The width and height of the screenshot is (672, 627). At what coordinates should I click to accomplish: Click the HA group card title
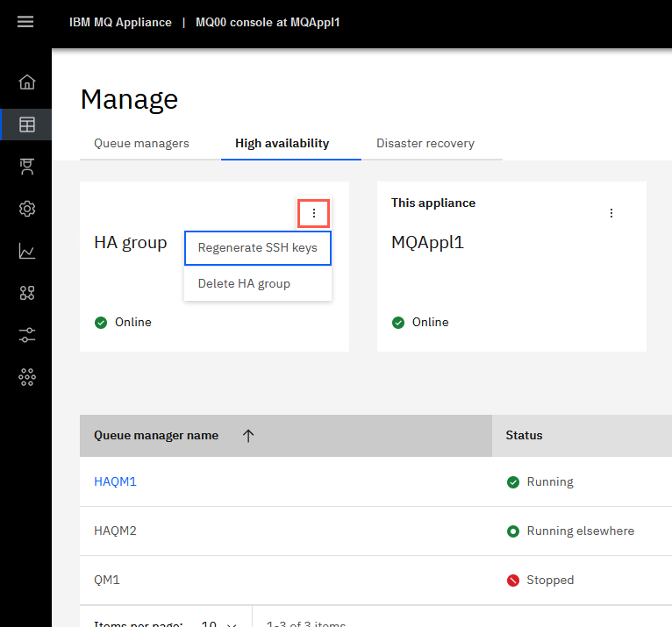pos(131,242)
